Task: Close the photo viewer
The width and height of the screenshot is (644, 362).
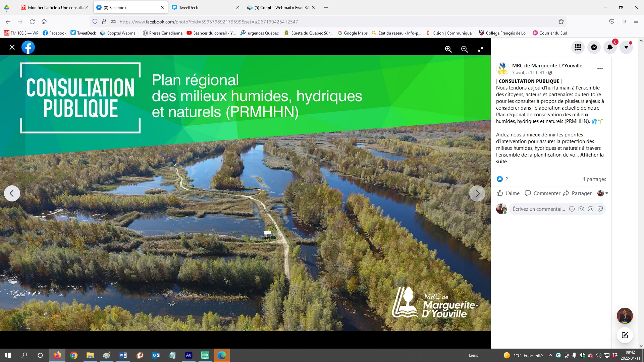Action: 12,47
